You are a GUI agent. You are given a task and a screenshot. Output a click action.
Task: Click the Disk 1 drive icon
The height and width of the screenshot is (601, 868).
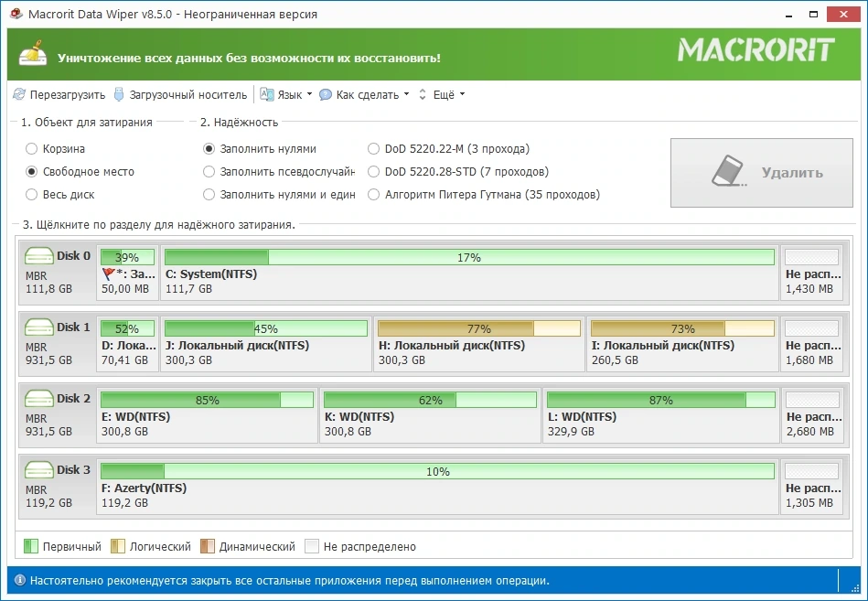pos(38,327)
